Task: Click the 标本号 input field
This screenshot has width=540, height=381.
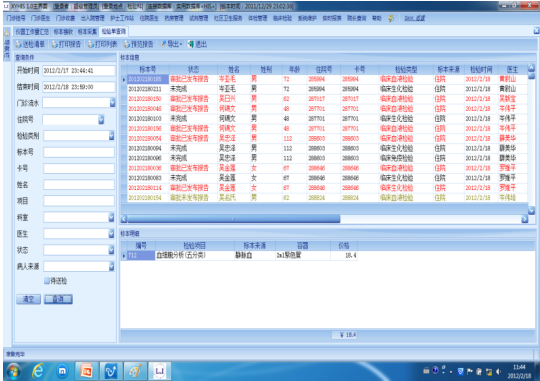Action: pos(79,152)
